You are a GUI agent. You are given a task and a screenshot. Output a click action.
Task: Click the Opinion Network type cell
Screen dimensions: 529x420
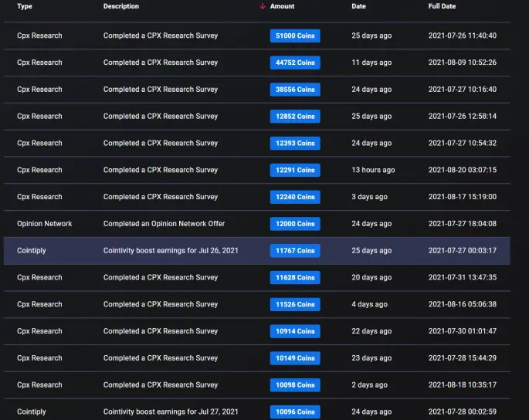pyautogui.click(x=45, y=224)
